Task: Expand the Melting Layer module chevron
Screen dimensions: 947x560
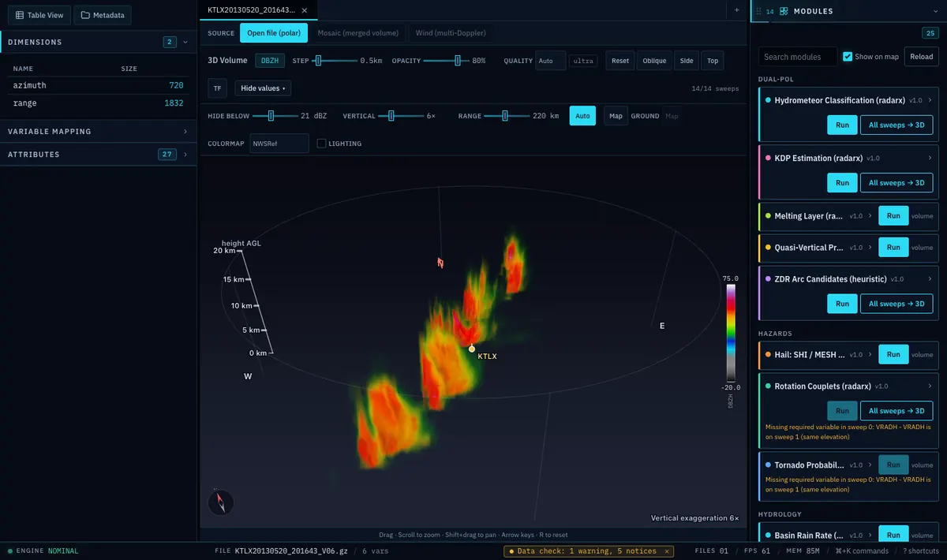Action: pyautogui.click(x=870, y=215)
